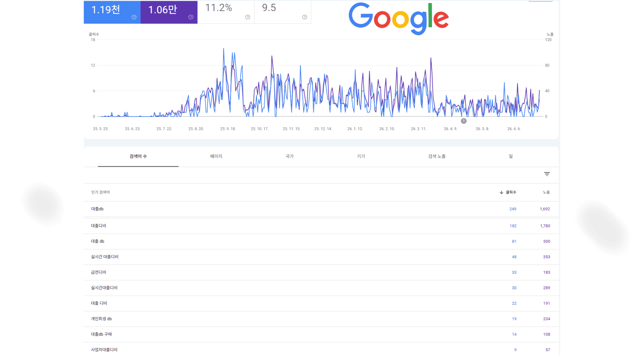Sort by the 클릭수 column header
Screen dimensions: 644x362
coord(511,192)
